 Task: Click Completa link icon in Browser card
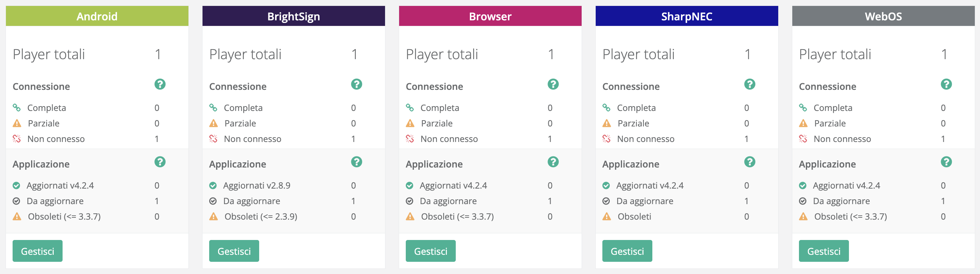[x=410, y=108]
